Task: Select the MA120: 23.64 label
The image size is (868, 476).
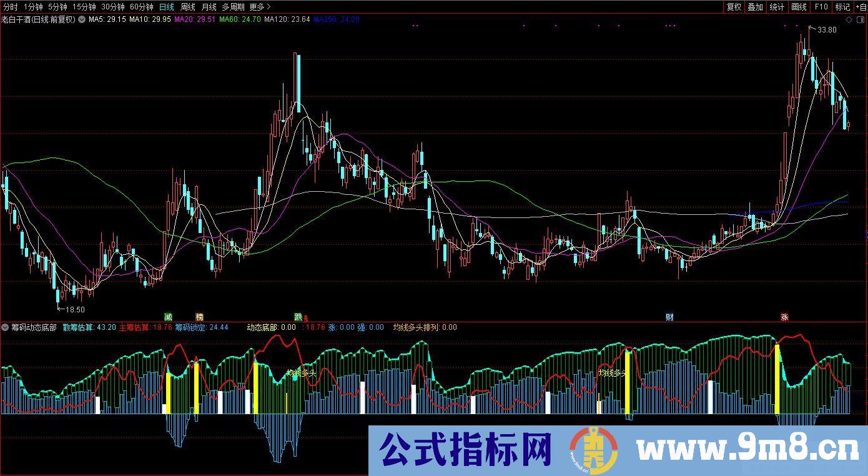Action: coord(287,19)
